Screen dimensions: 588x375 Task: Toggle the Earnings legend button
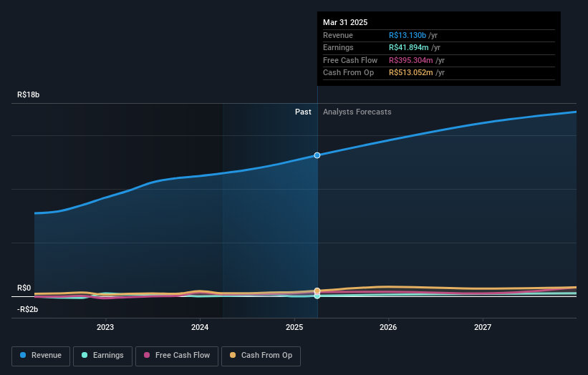click(x=102, y=356)
